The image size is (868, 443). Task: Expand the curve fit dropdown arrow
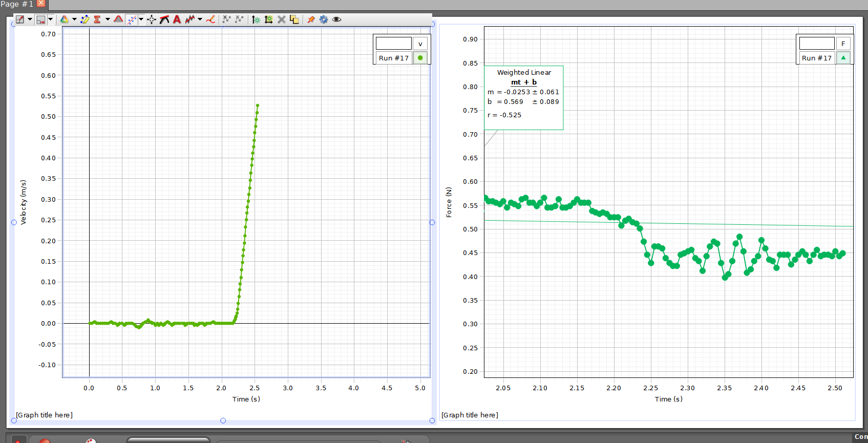click(141, 19)
